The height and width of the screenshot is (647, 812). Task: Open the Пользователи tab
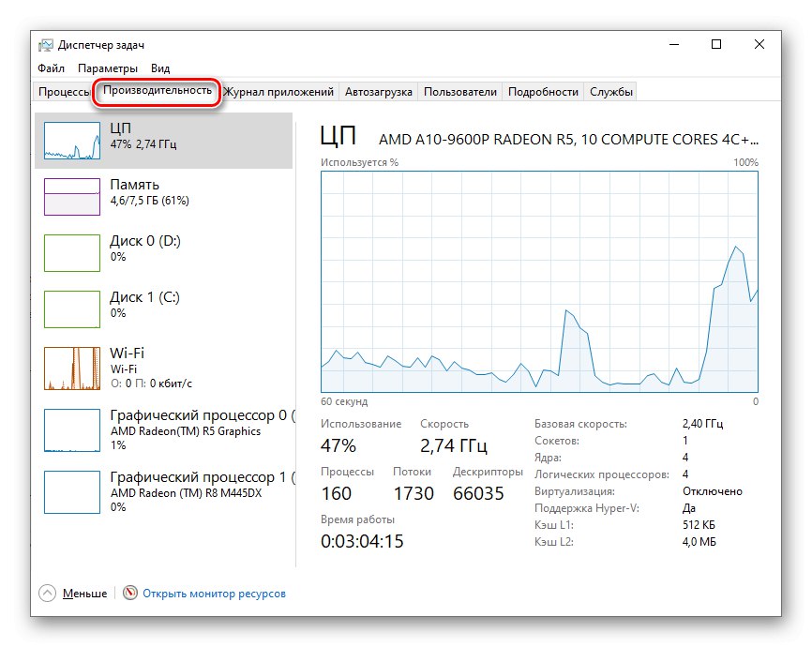[459, 92]
